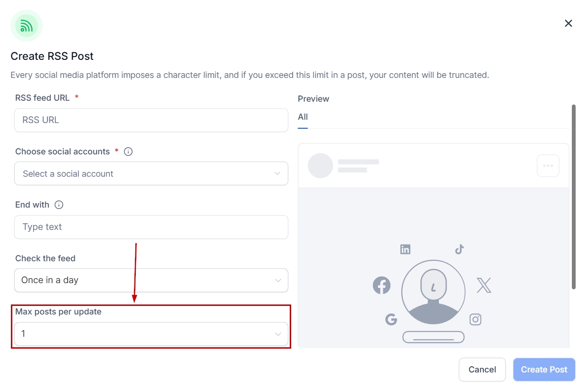Click the green RSS feed icon
Screen dimensions: 588x390
(x=27, y=26)
